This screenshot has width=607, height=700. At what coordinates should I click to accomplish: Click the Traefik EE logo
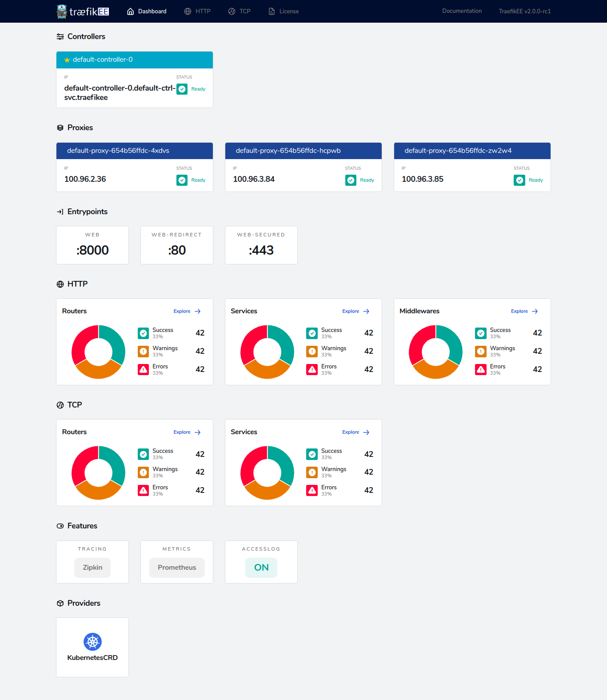pyautogui.click(x=83, y=11)
